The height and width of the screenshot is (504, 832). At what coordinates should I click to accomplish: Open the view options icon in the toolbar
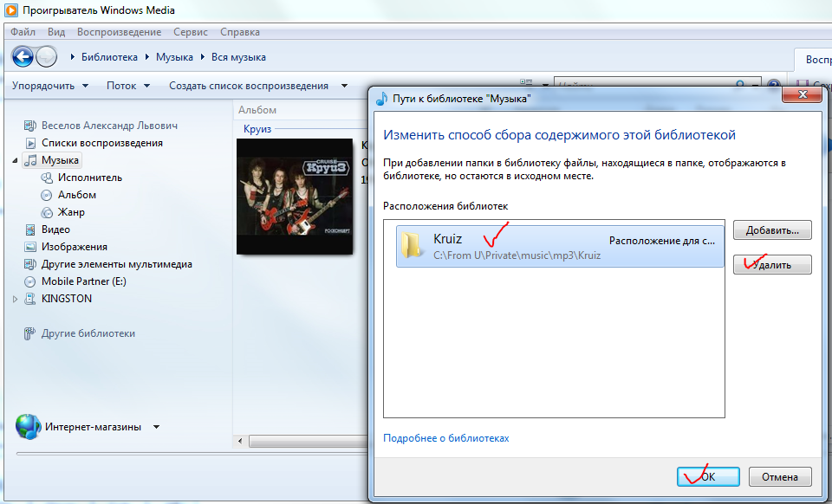(x=526, y=84)
